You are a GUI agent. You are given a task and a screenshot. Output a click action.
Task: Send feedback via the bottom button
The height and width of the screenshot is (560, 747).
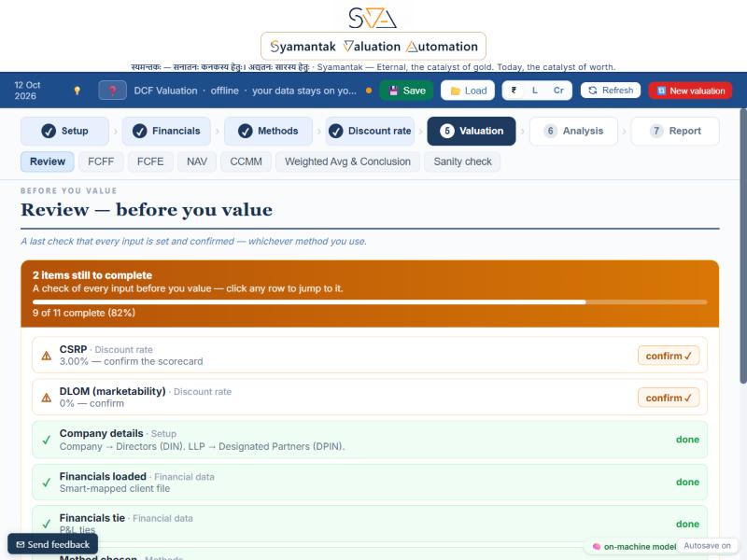point(53,544)
